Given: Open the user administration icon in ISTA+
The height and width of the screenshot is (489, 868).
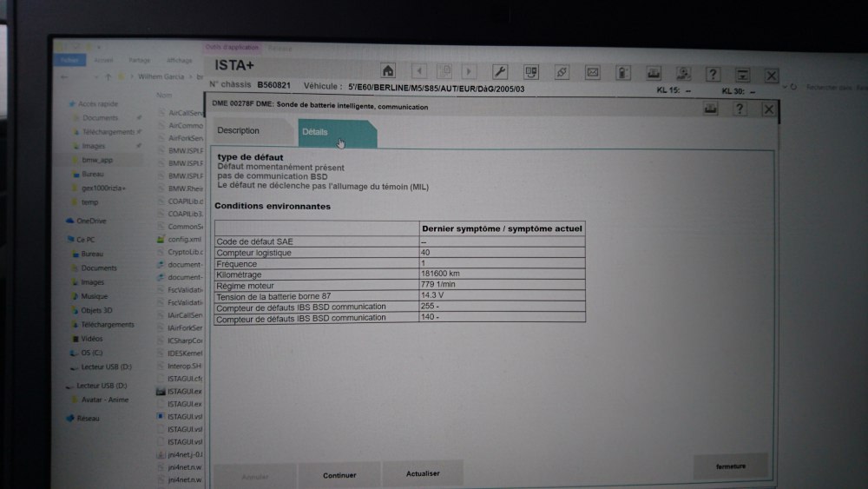Looking at the screenshot, I should click(683, 74).
